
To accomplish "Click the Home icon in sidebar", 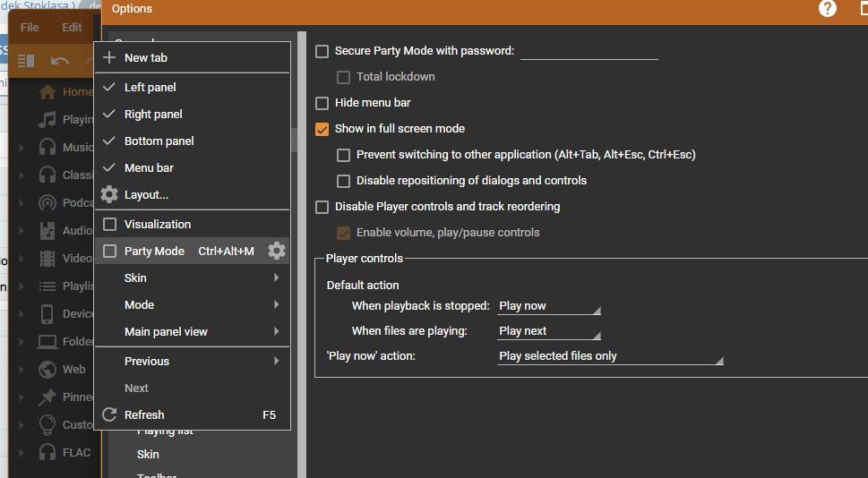I will click(47, 92).
